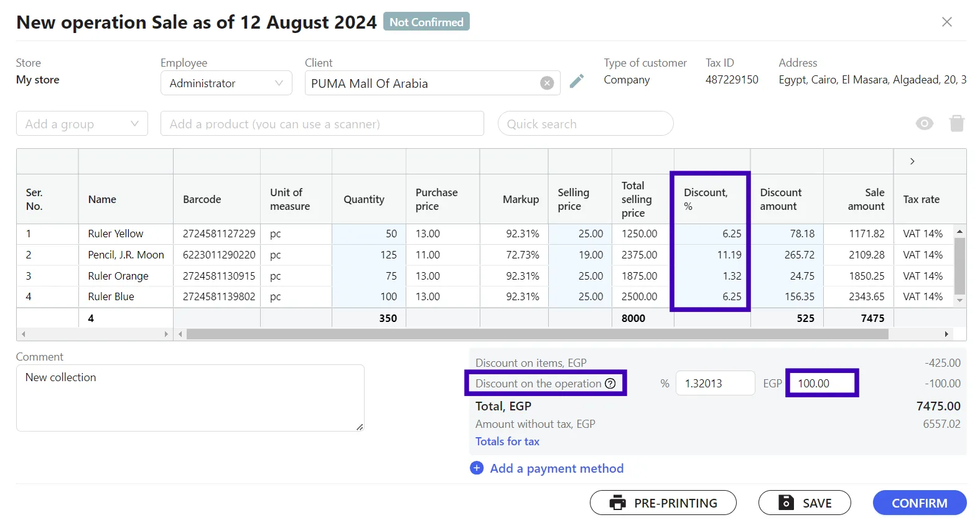Focus the Add a product field

point(322,123)
